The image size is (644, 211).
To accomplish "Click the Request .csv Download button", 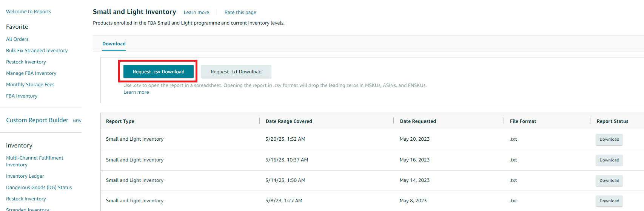I will 159,71.
